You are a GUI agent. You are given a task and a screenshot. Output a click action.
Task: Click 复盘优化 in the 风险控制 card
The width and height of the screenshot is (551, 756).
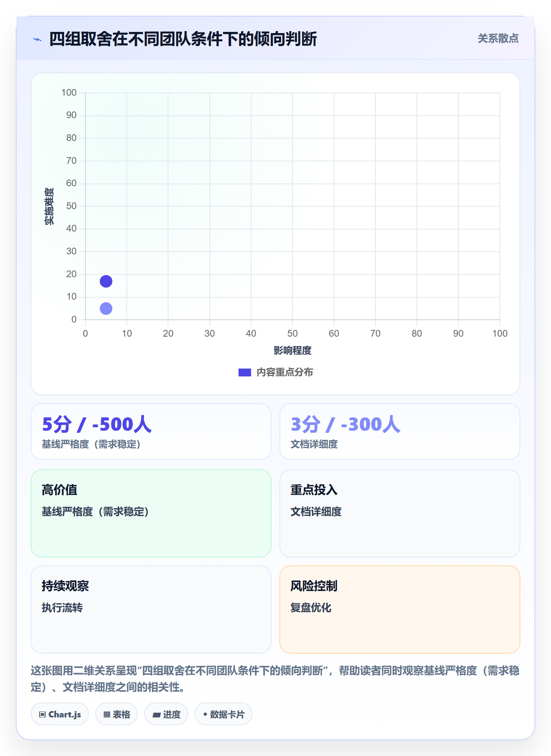(x=311, y=608)
